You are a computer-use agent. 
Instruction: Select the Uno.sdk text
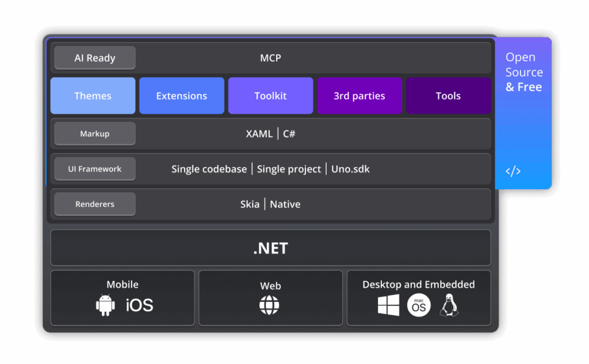coord(350,169)
